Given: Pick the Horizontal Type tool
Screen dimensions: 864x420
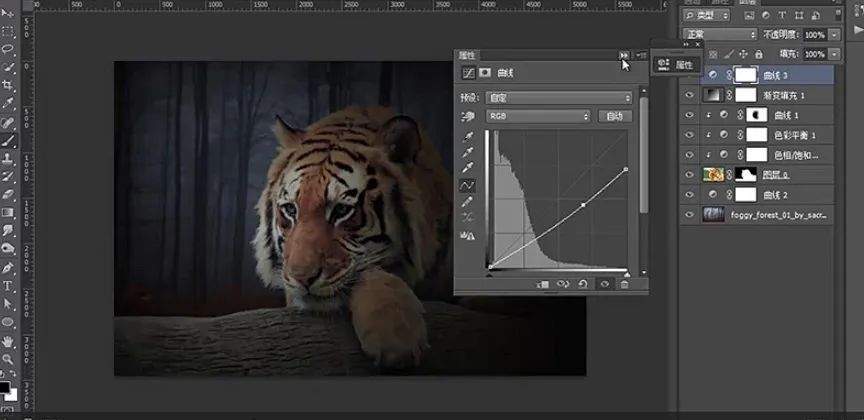Looking at the screenshot, I should [8, 285].
